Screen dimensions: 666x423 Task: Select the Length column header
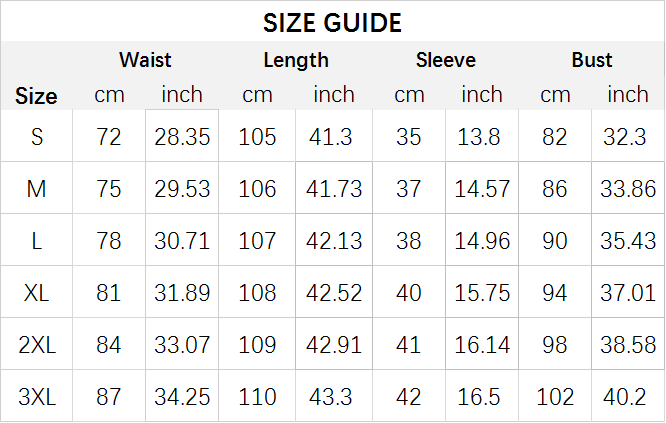click(x=296, y=60)
